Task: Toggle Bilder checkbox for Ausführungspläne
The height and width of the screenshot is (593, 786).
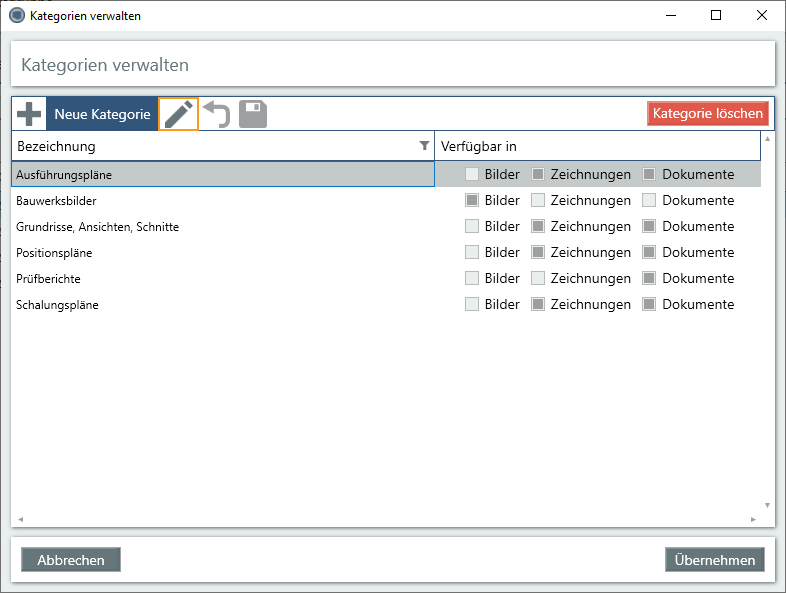Action: [472, 175]
